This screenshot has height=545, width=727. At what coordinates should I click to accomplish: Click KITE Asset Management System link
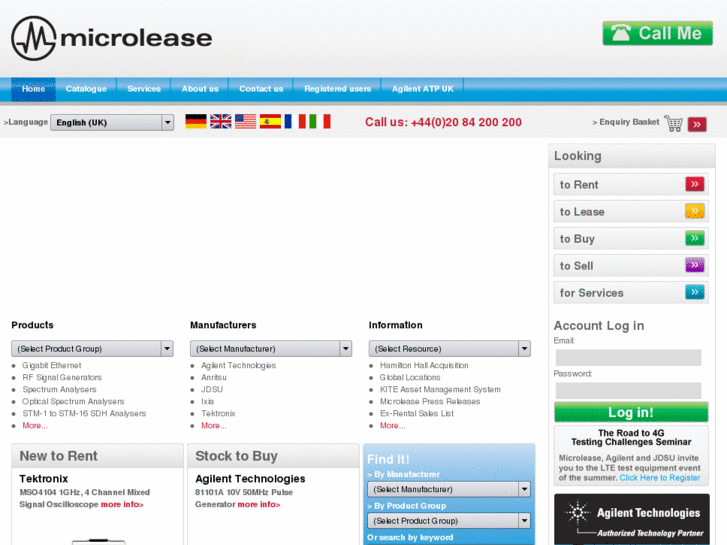point(440,390)
